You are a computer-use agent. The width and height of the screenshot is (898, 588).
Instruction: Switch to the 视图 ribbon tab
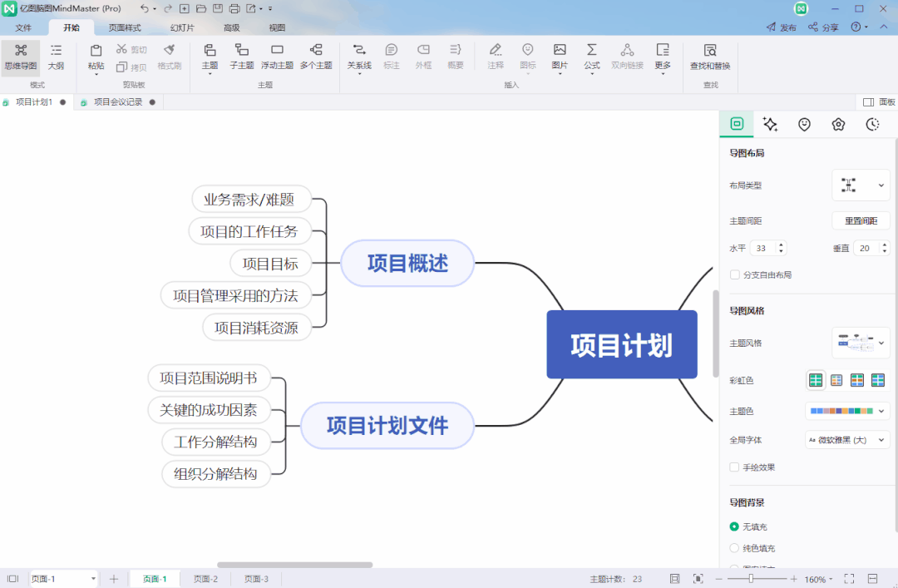277,27
